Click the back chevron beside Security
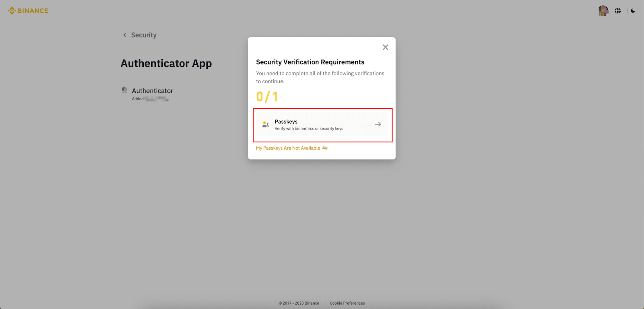 tap(124, 35)
